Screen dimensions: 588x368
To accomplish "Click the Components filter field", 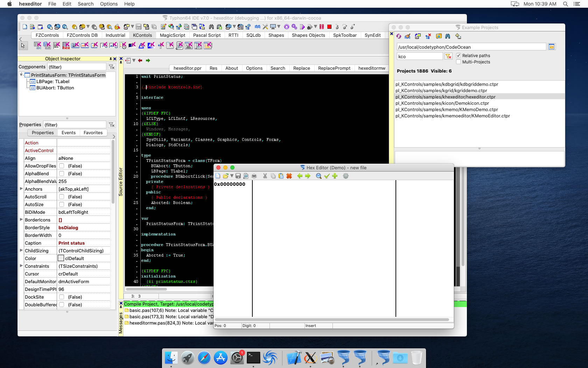I will coord(77,67).
